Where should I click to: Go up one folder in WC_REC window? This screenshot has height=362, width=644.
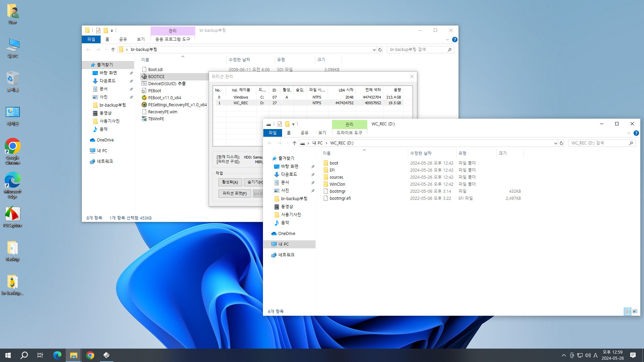pos(294,143)
